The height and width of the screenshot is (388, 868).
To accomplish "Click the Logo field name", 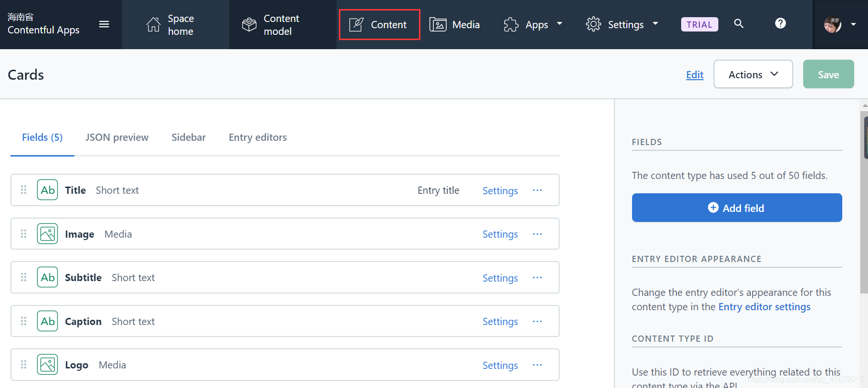I will [77, 365].
